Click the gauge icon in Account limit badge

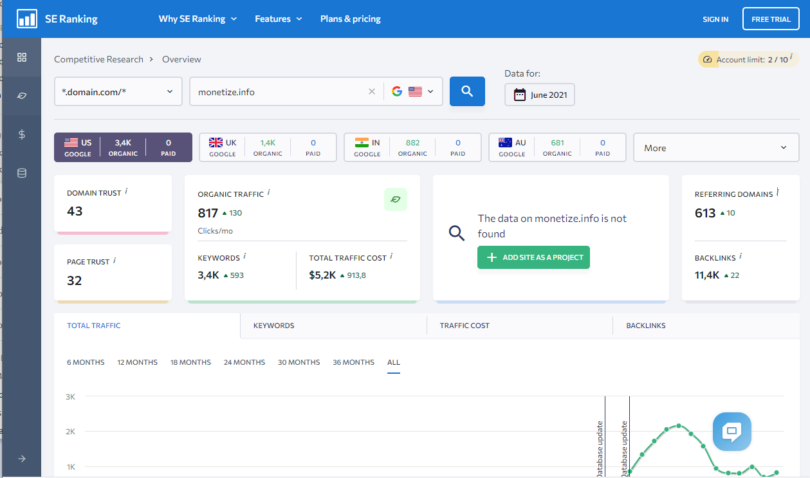pos(707,59)
